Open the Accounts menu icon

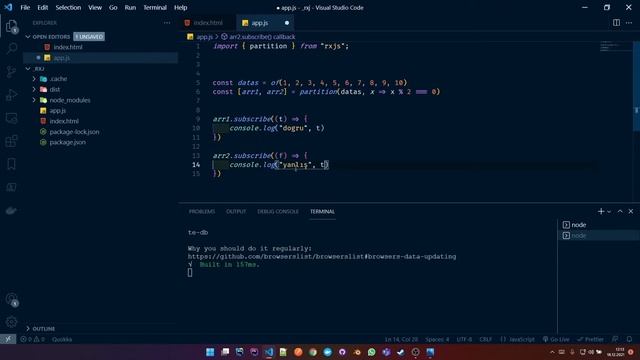point(11,299)
